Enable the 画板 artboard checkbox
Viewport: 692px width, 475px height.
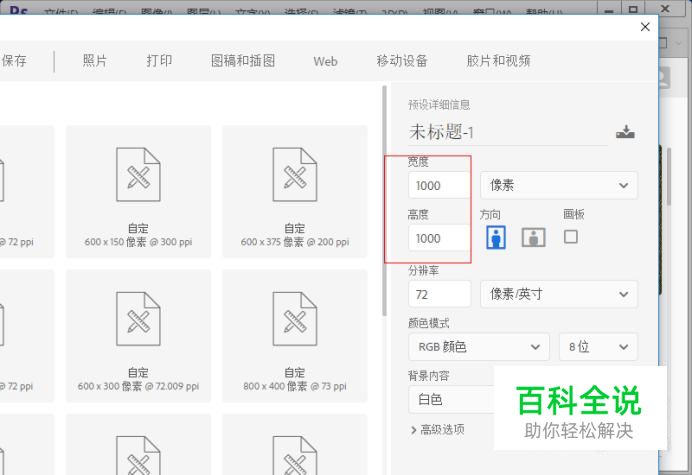pyautogui.click(x=571, y=237)
